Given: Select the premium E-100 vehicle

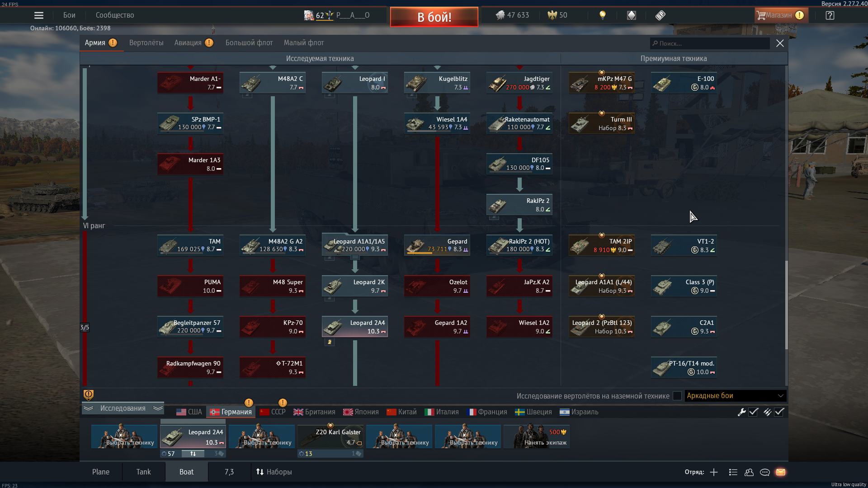Looking at the screenshot, I should click(684, 83).
